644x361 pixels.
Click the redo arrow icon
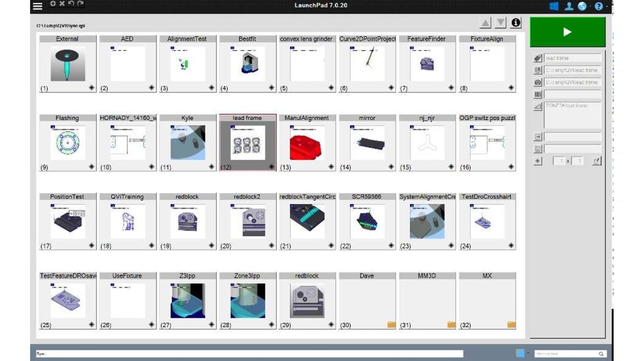point(80,4)
